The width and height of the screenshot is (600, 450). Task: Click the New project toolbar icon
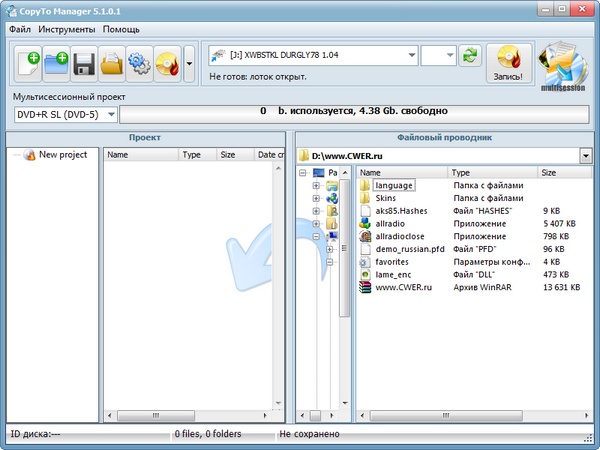tap(29, 65)
